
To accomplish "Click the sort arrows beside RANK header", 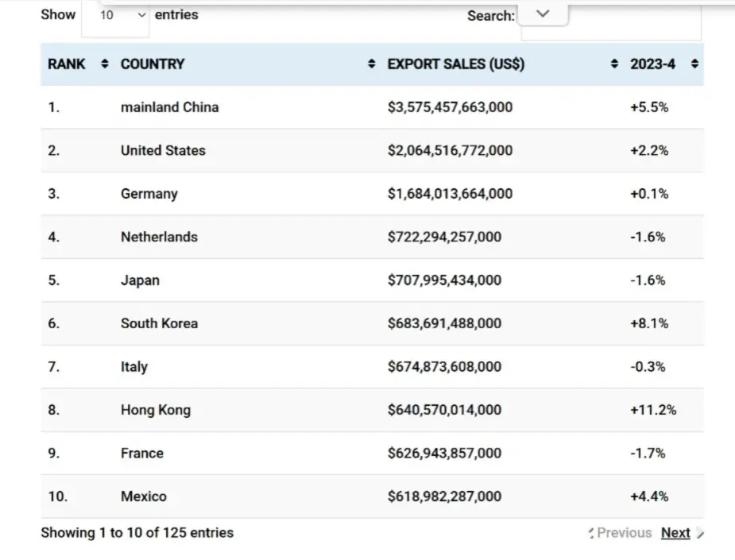I will [105, 64].
